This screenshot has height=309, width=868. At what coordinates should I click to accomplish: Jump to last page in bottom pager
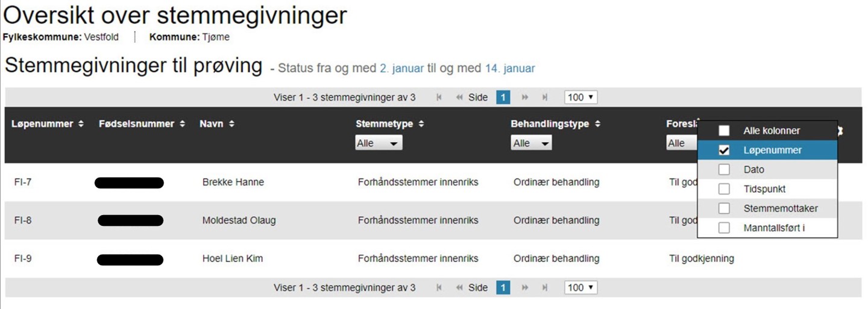tap(545, 288)
